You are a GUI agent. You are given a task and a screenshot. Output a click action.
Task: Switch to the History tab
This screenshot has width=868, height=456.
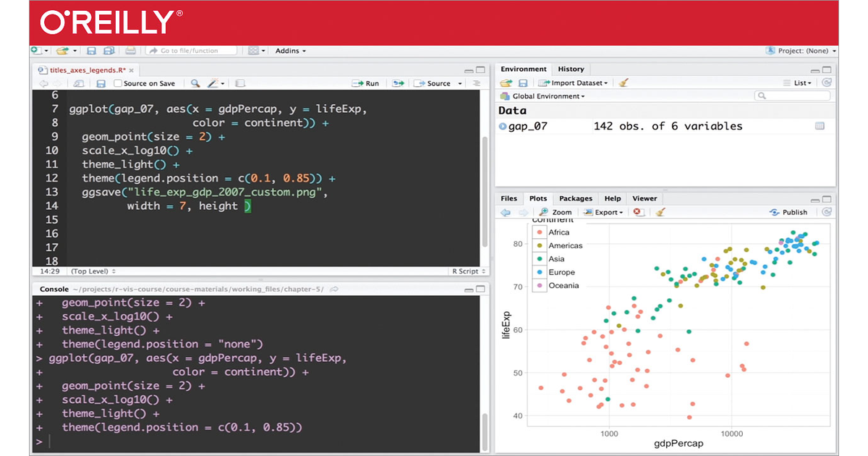(x=571, y=69)
